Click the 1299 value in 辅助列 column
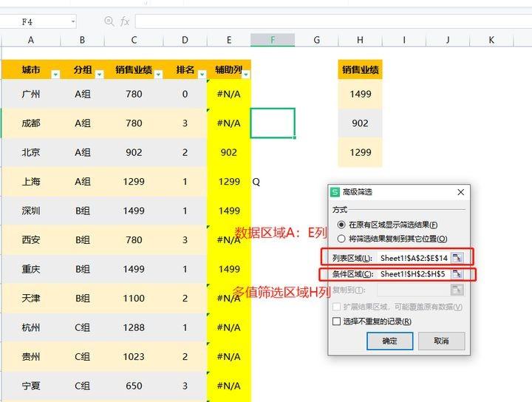The width and height of the screenshot is (532, 402). (x=229, y=182)
